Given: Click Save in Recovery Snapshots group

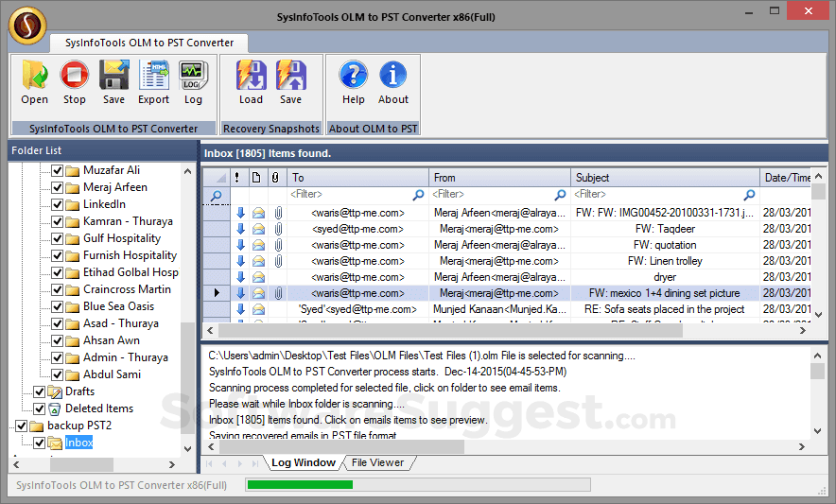Looking at the screenshot, I should tap(290, 77).
